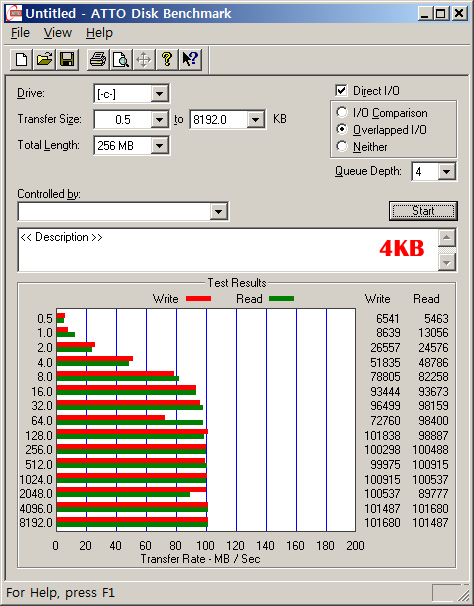474x606 pixels.
Task: Click the 128.0 transfer size row label
Action: click(39, 436)
